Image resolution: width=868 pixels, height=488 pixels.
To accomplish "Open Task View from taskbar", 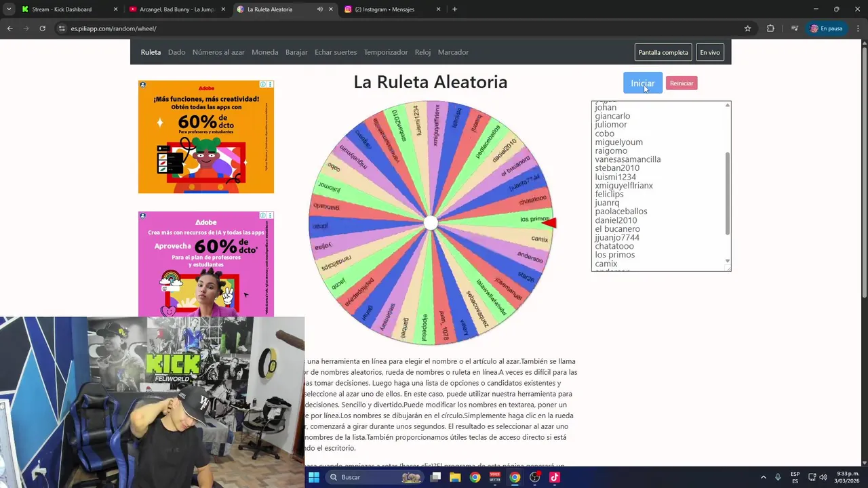I will (x=435, y=477).
